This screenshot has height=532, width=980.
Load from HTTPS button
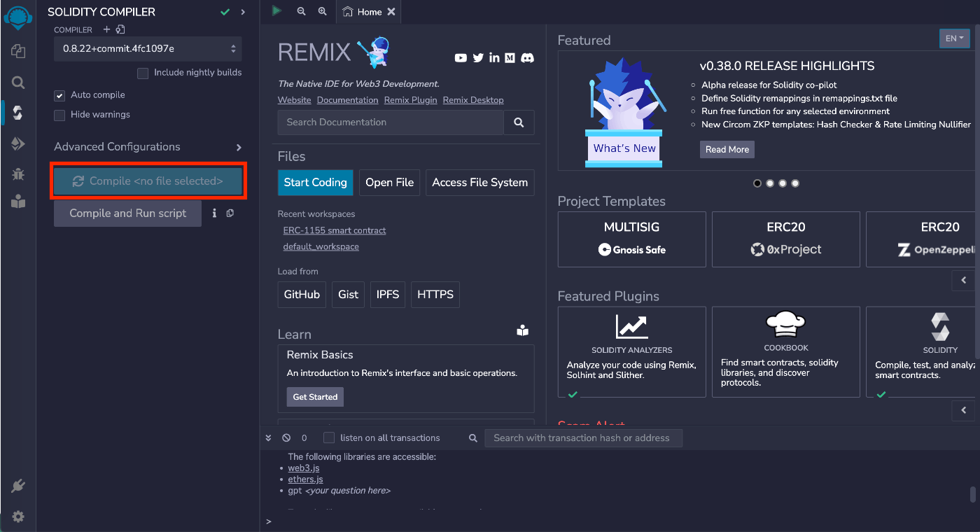pos(435,295)
